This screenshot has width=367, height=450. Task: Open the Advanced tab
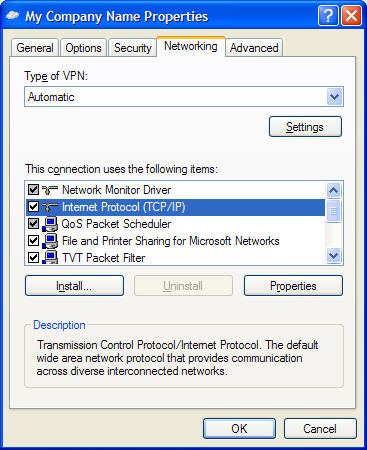click(x=254, y=48)
